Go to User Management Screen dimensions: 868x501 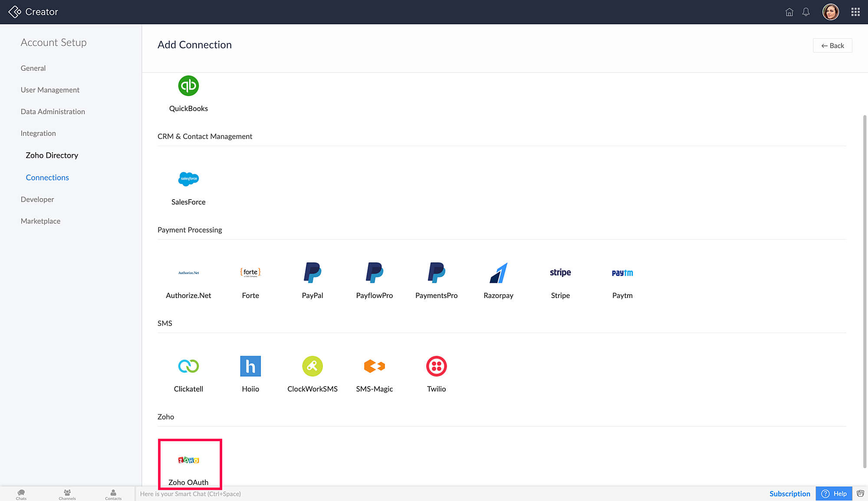point(50,90)
